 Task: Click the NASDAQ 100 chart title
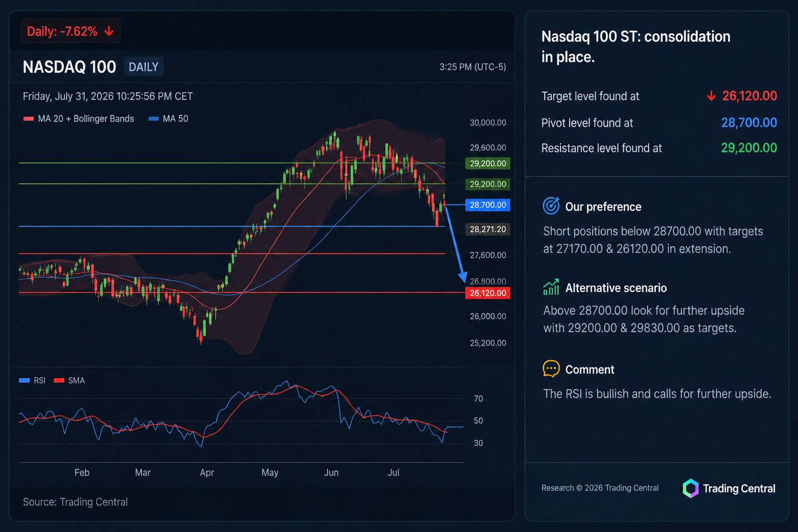click(70, 67)
